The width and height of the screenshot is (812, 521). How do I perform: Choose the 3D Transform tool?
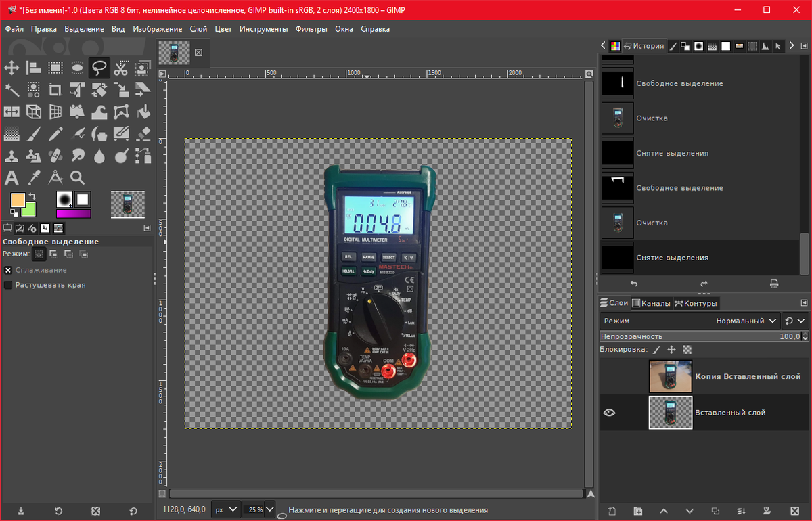(x=33, y=112)
